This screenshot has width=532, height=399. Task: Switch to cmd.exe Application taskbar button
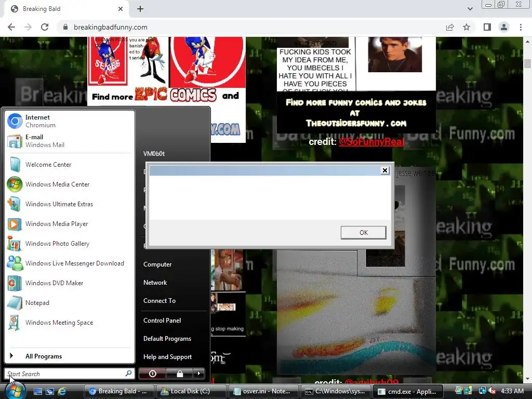point(408,391)
